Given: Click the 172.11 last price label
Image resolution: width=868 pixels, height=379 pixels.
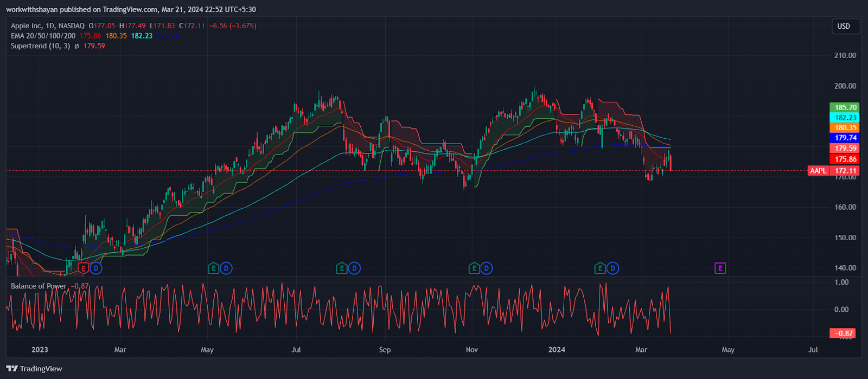Looking at the screenshot, I should [845, 171].
